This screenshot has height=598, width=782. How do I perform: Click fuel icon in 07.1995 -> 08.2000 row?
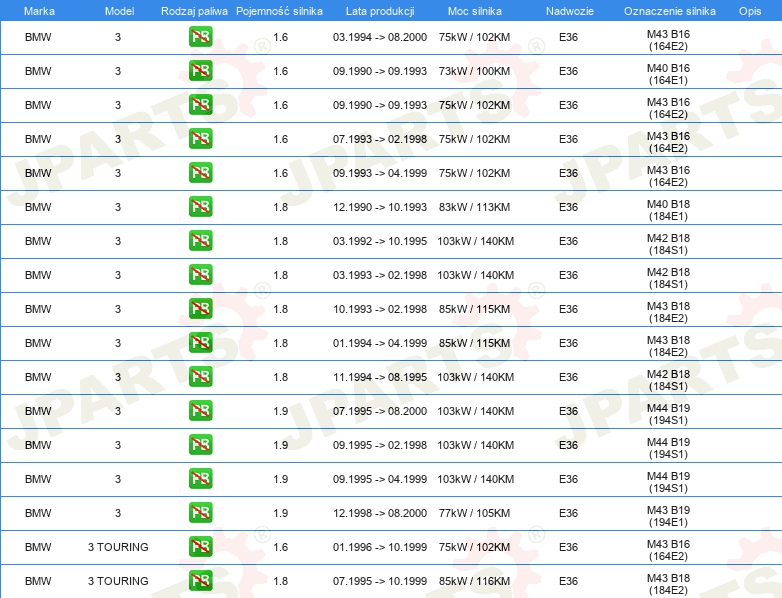pos(200,410)
